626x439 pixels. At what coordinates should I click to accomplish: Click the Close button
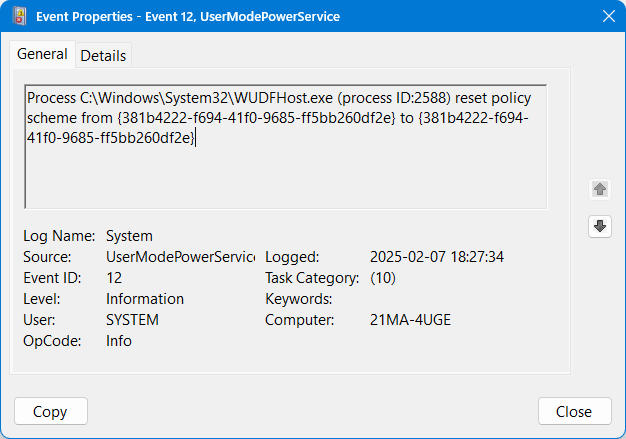[x=574, y=411]
